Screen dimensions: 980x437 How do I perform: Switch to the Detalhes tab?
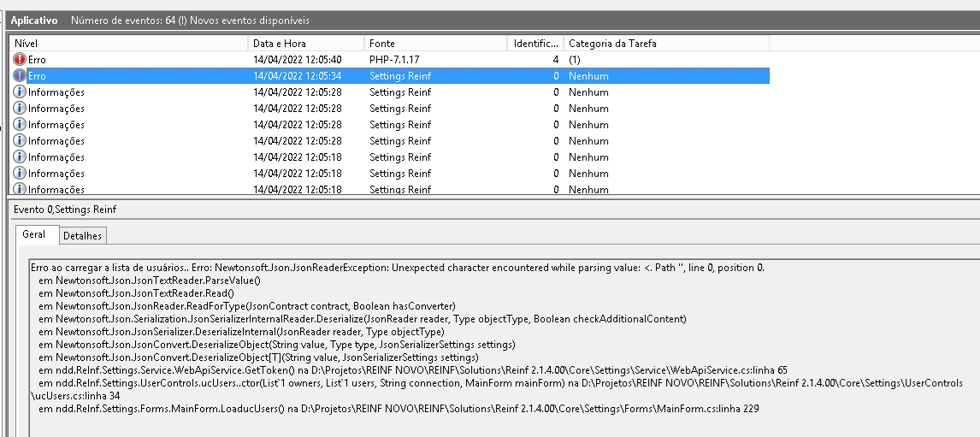click(82, 236)
